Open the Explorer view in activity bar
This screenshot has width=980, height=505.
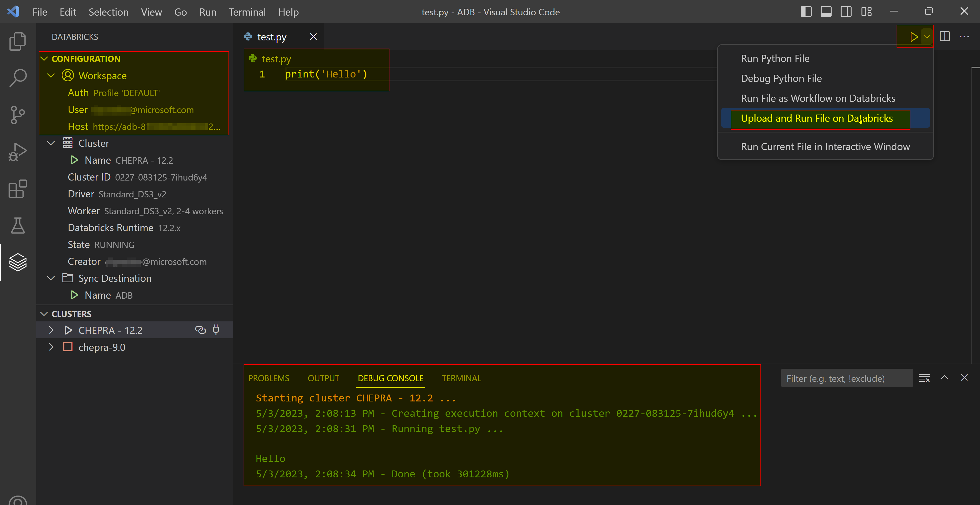17,41
